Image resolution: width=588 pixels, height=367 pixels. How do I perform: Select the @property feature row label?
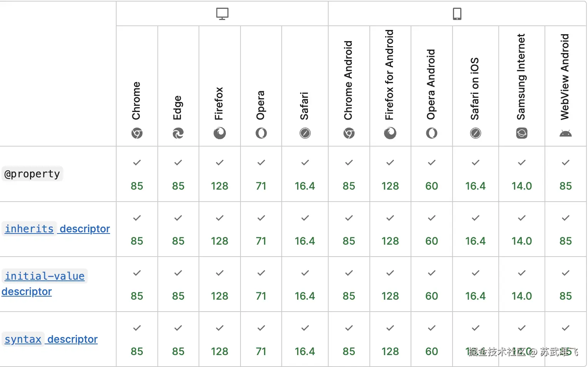point(32,174)
